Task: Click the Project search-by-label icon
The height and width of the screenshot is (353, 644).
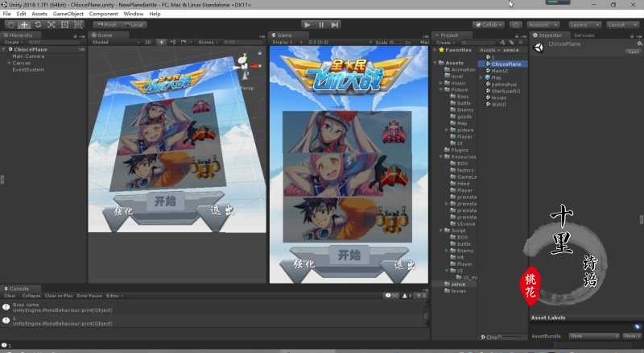Action: coord(511,43)
